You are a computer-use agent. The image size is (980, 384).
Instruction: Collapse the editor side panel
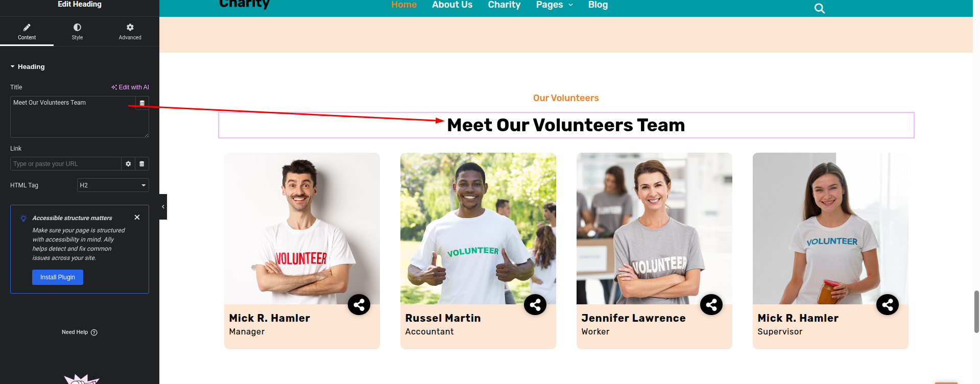point(163,207)
